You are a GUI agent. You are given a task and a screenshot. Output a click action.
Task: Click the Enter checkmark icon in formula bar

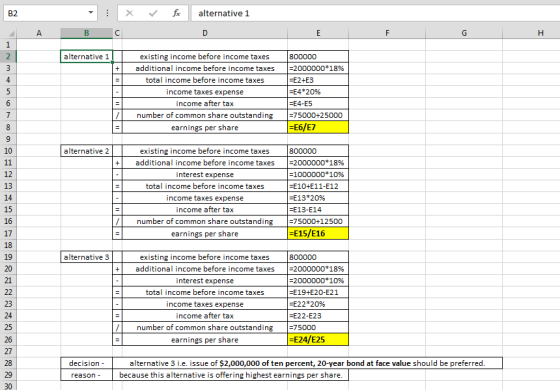153,13
